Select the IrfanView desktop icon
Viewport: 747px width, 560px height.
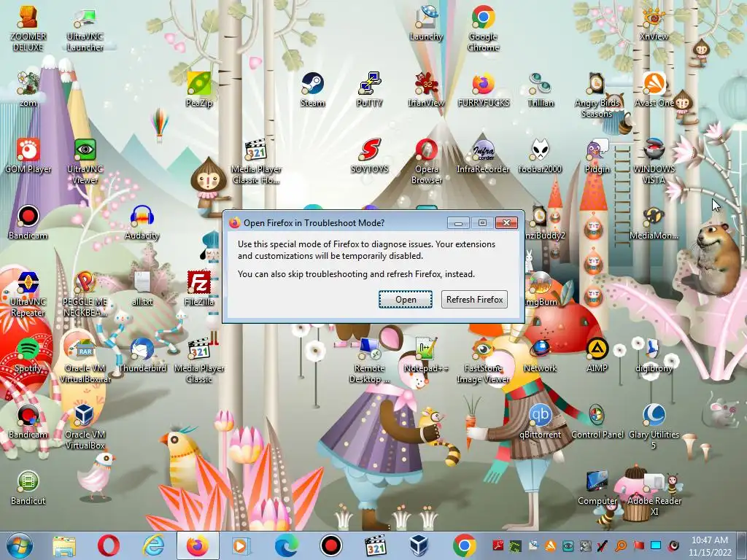426,88
